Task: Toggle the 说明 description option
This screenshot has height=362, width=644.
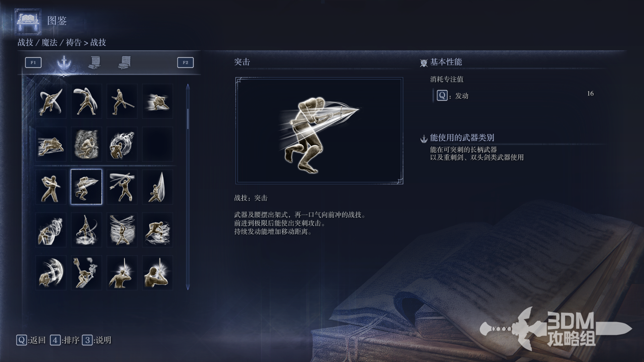Action: (97, 340)
